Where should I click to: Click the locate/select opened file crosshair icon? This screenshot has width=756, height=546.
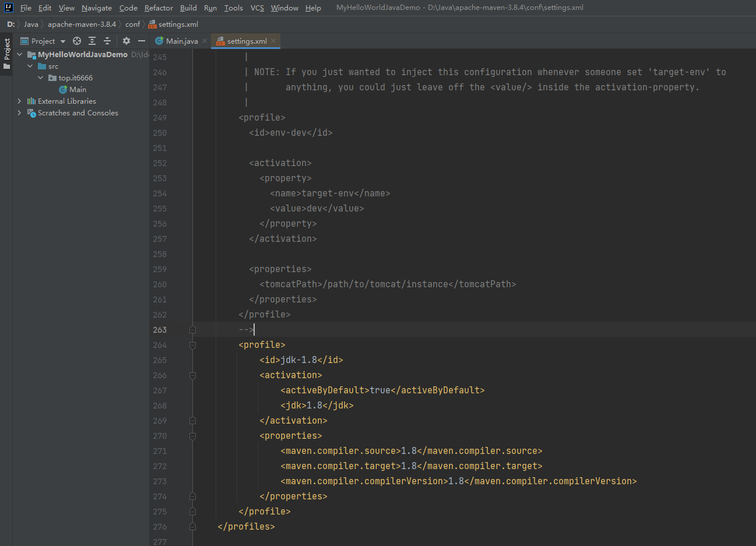(77, 41)
